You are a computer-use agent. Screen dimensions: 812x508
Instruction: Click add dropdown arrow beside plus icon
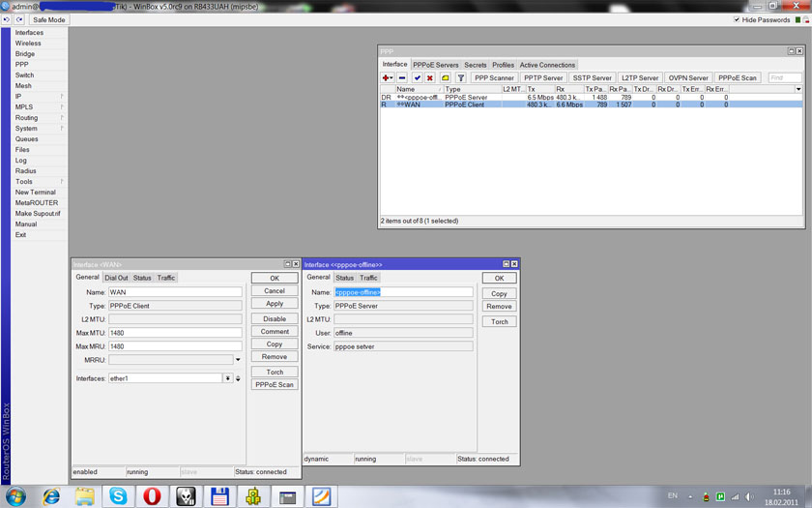point(392,77)
